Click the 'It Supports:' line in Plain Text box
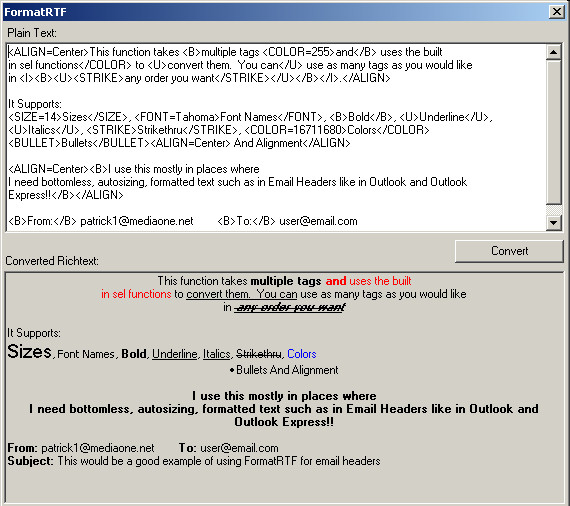Image resolution: width=570 pixels, height=506 pixels. click(x=35, y=104)
